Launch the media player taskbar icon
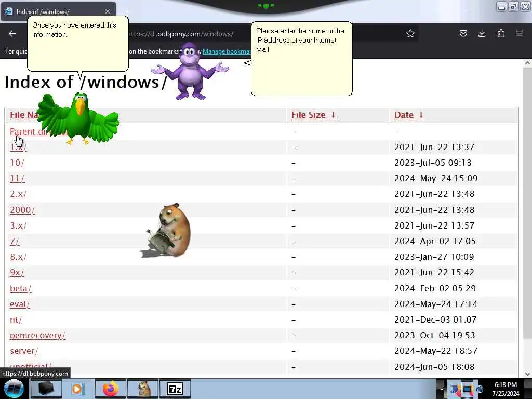Screen dimensions: 532x399 pyautogui.click(x=78, y=389)
